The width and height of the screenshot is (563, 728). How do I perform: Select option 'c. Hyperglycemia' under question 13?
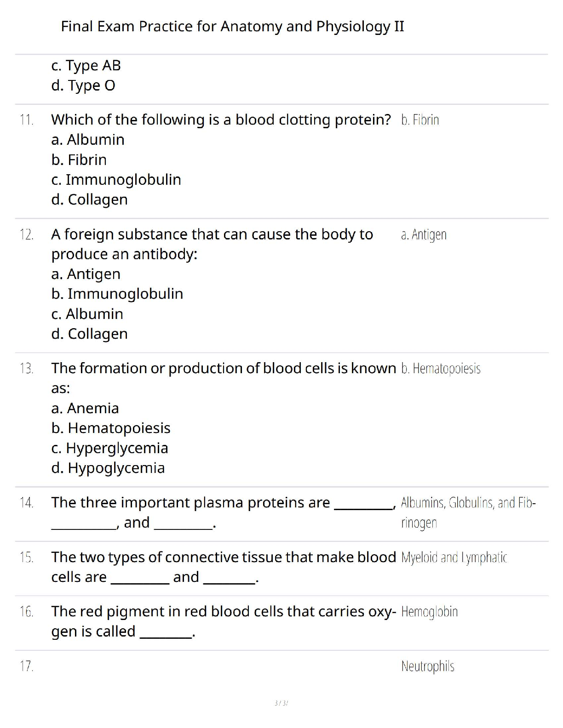[110, 448]
